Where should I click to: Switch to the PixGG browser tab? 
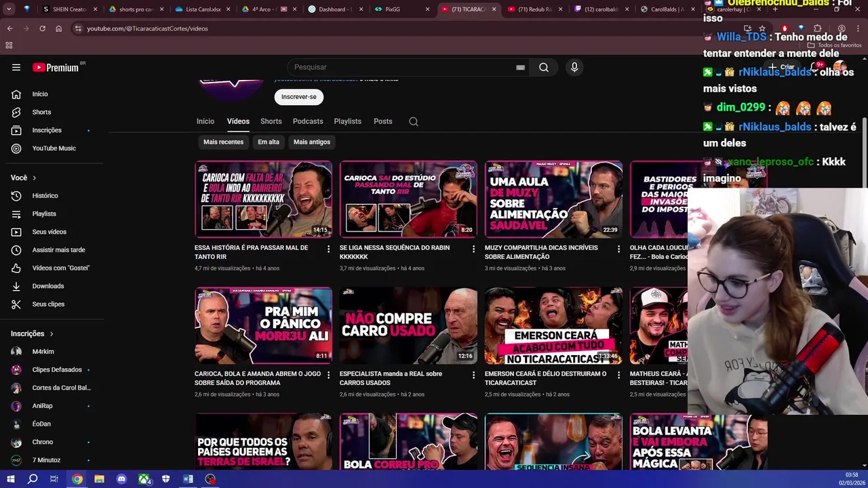coord(401,9)
